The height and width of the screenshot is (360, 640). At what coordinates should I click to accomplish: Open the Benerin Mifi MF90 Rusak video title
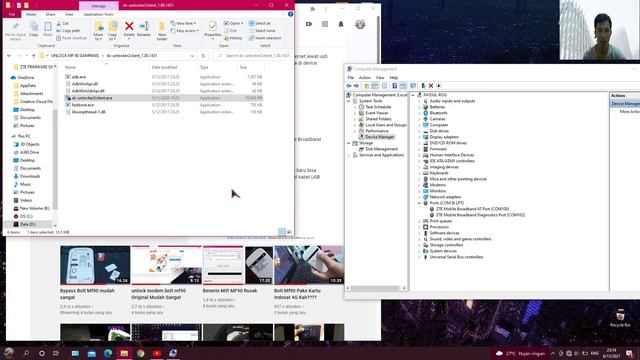pyautogui.click(x=230, y=291)
